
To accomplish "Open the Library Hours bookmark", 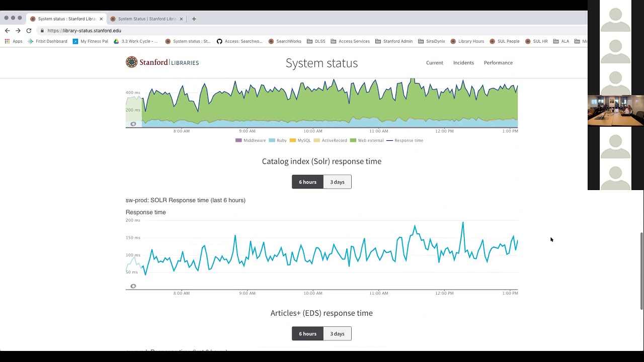I will coord(468,41).
